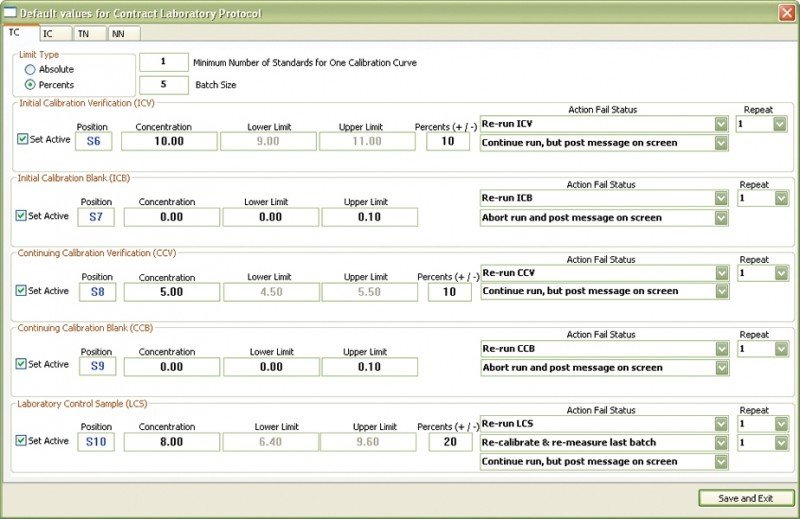
Task: Edit the ICV concentration field showing 10.00
Action: click(169, 142)
